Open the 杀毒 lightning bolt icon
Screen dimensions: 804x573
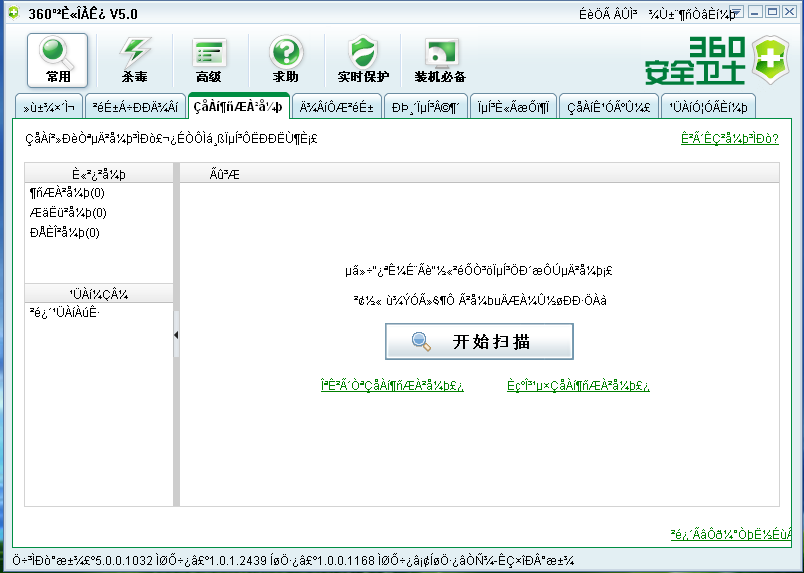[x=134, y=61]
